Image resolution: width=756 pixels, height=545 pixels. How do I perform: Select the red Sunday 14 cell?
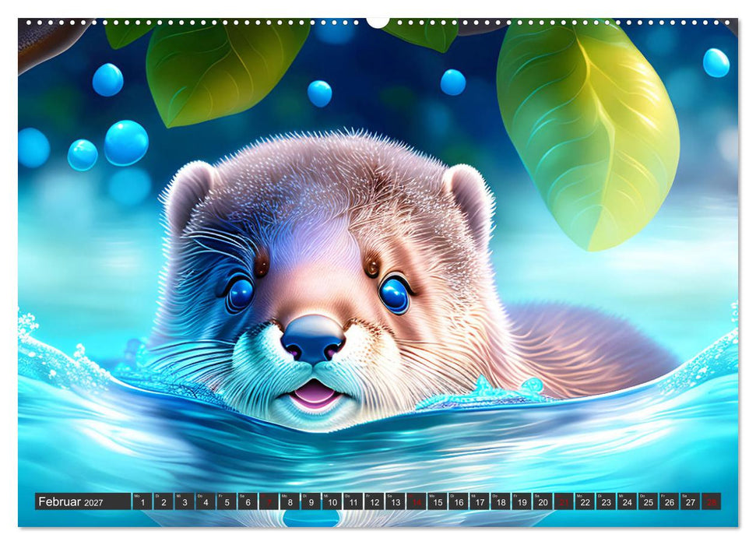416,501
